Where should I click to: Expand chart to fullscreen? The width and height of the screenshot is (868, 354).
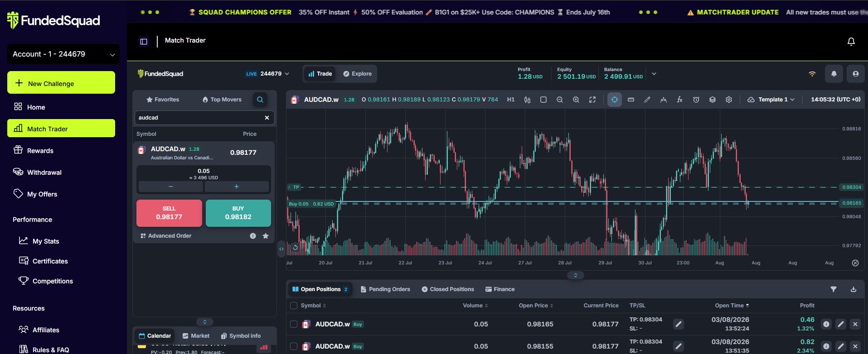[592, 100]
